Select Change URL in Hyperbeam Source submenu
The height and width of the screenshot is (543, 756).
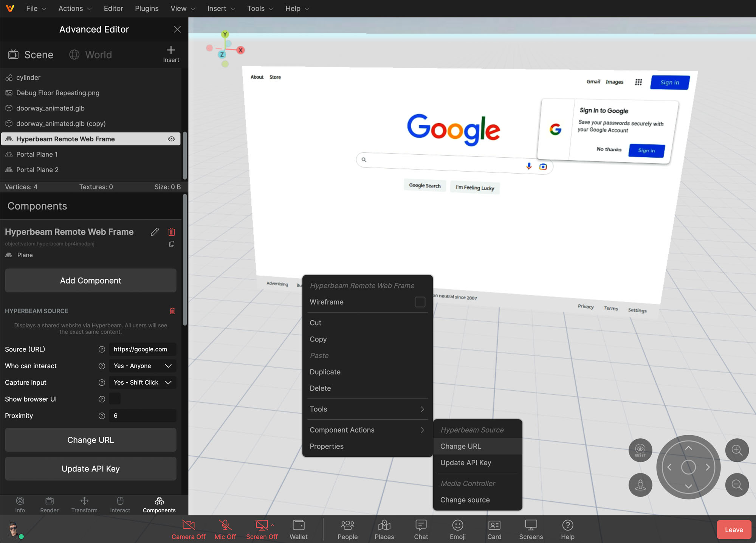pos(477,446)
